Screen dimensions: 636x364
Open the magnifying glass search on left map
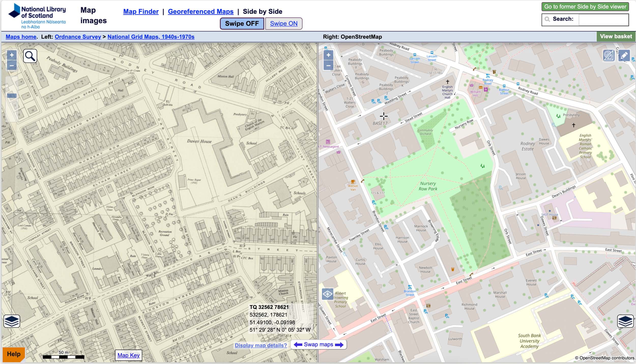[x=30, y=56]
